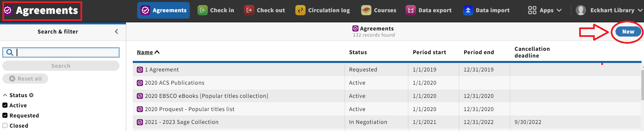This screenshot has width=644, height=131.
Task: Open the Check in app icon
Action: pos(202,10)
